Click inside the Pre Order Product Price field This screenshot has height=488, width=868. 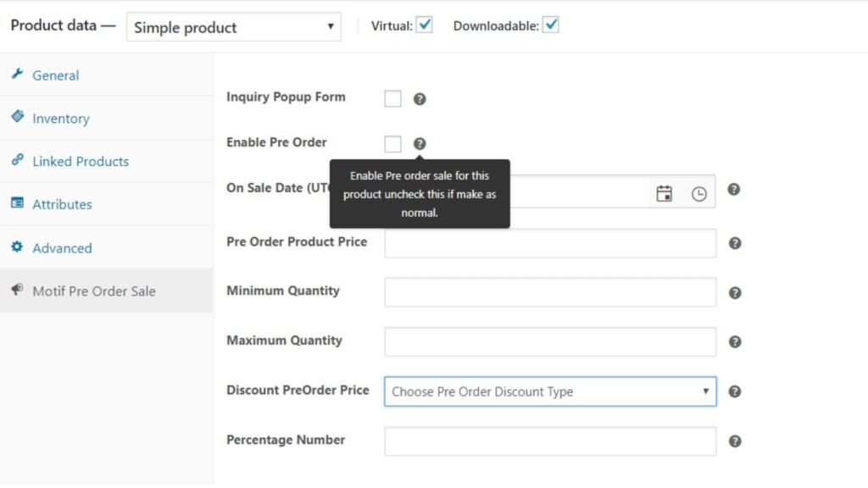point(549,242)
